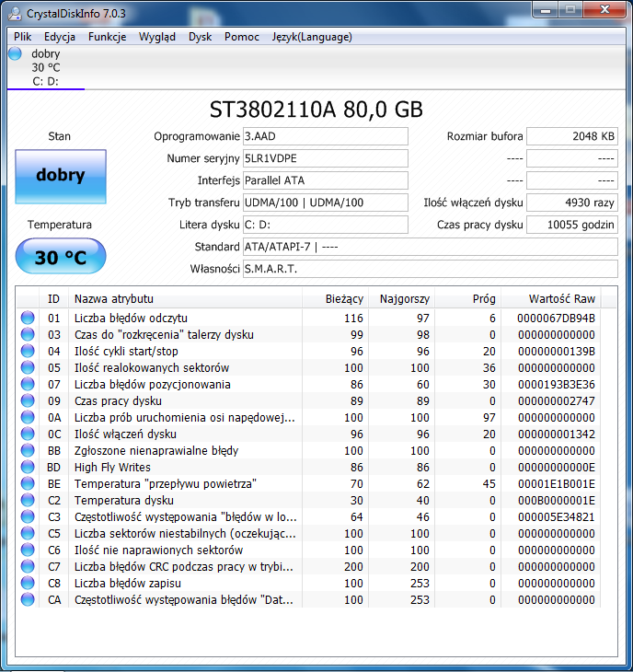Click the serial number field 5LR1VDPE
The height and width of the screenshot is (672, 633).
pos(326,158)
